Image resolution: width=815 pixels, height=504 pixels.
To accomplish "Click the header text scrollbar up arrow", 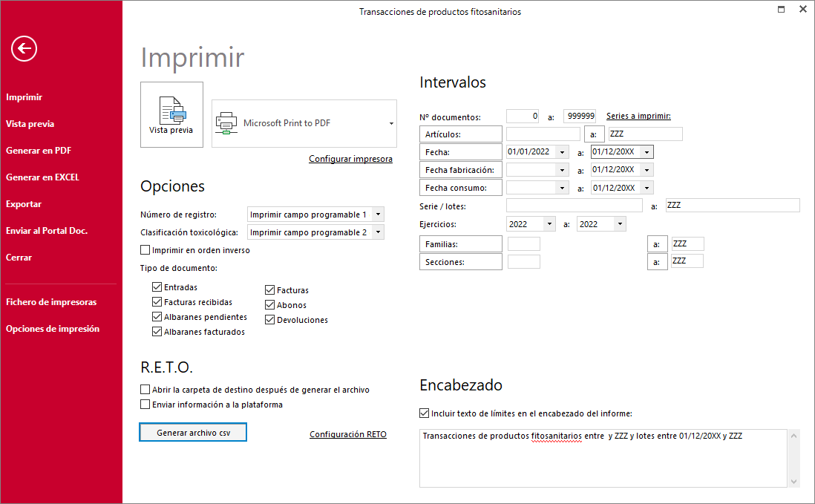I will click(x=793, y=436).
